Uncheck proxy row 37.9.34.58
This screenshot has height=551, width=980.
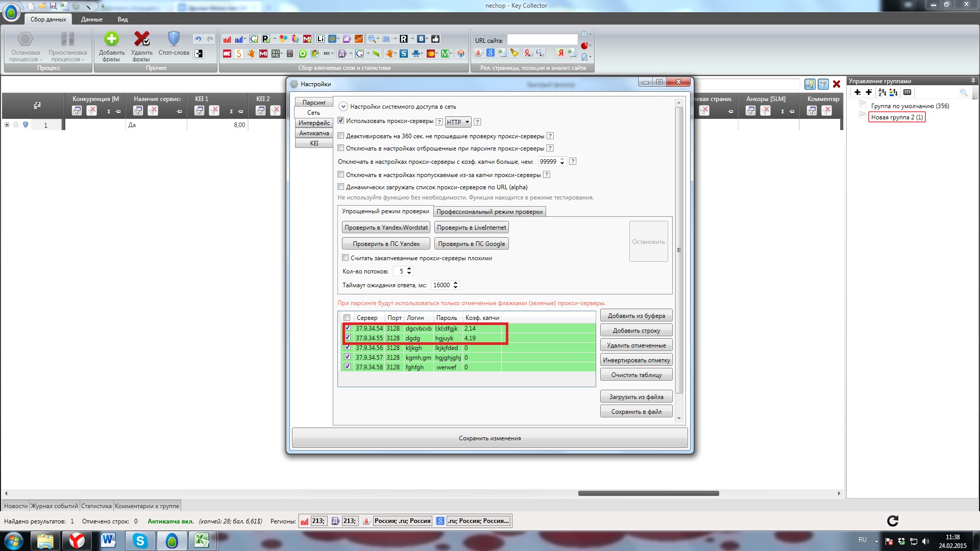(x=348, y=367)
